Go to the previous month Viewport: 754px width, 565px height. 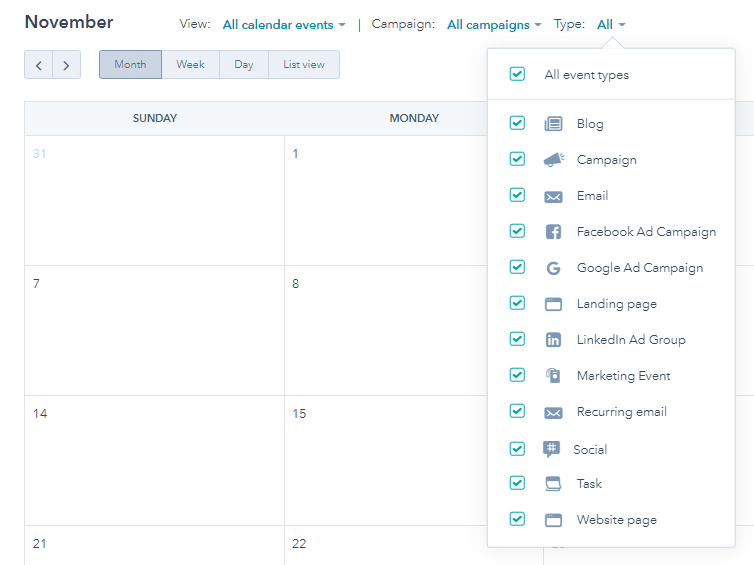[x=38, y=65]
